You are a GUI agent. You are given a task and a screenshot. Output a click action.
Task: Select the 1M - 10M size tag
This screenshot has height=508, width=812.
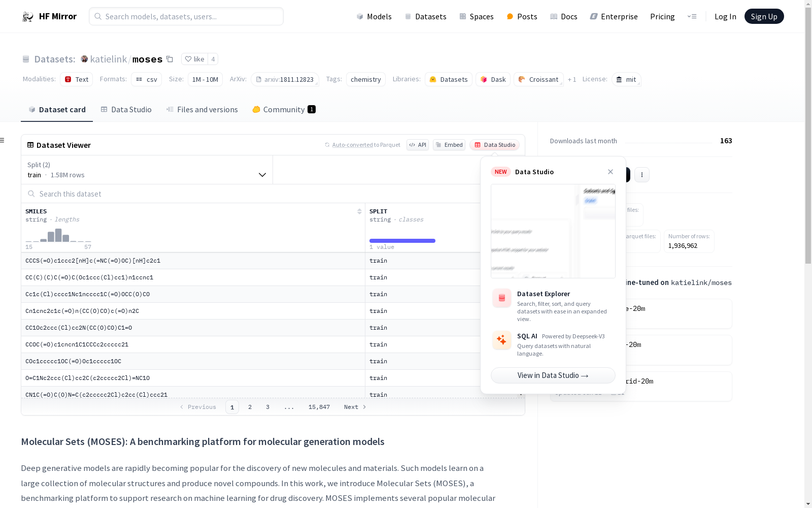click(205, 79)
